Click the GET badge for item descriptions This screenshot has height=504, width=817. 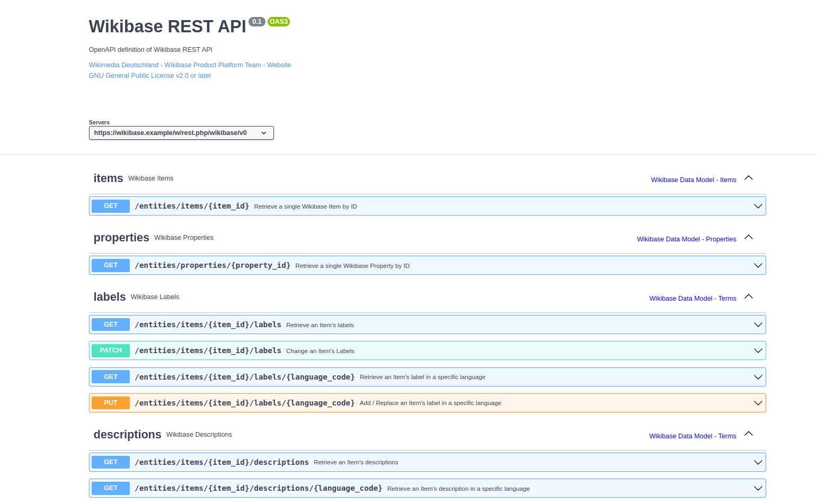[x=111, y=462]
